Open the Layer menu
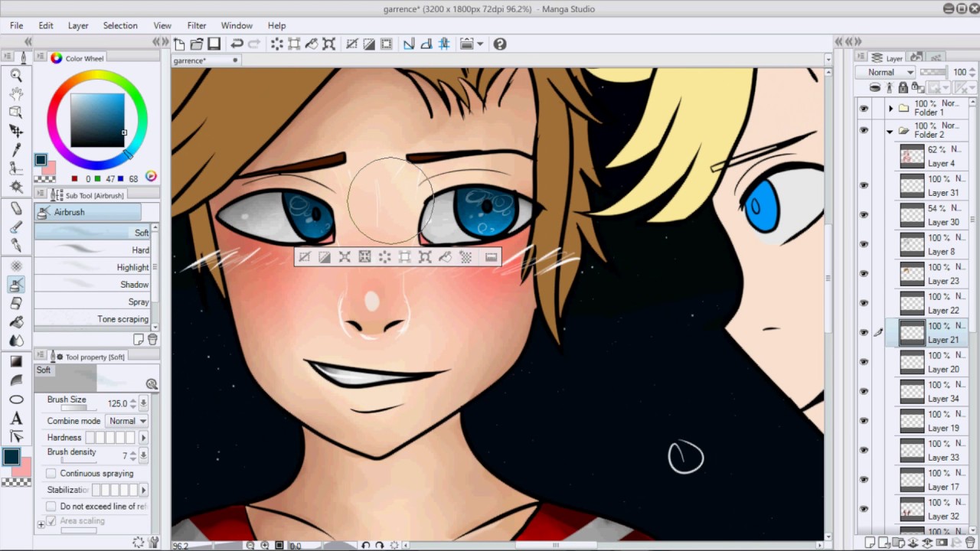This screenshot has width=980, height=551. click(78, 25)
